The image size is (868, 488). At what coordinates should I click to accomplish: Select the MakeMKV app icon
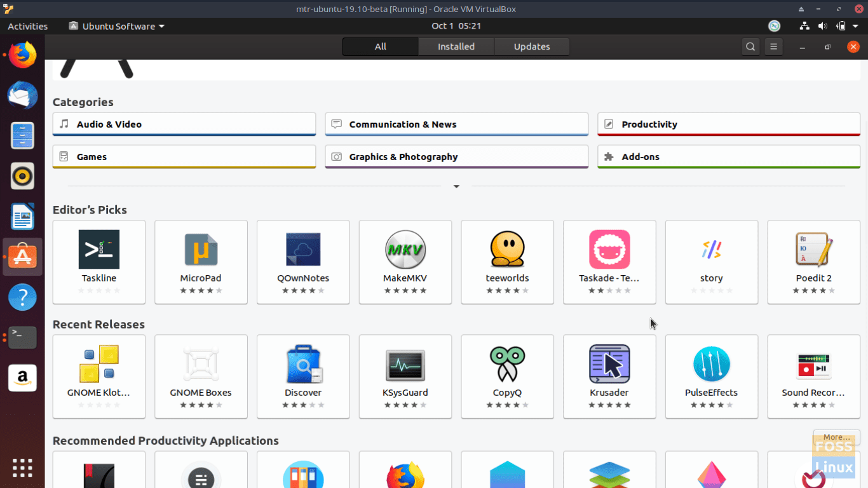tap(405, 249)
